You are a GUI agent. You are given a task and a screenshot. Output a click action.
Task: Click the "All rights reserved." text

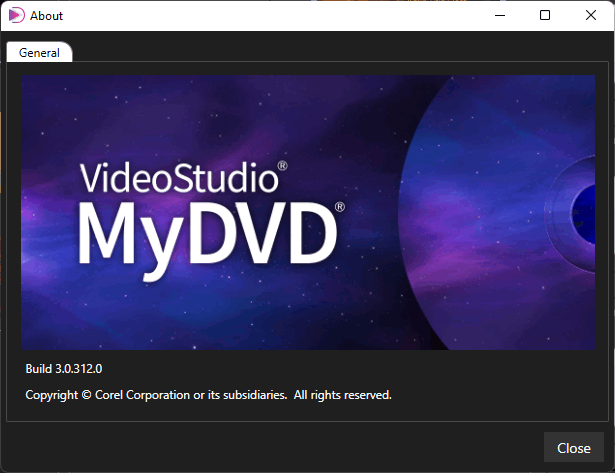[x=342, y=395]
